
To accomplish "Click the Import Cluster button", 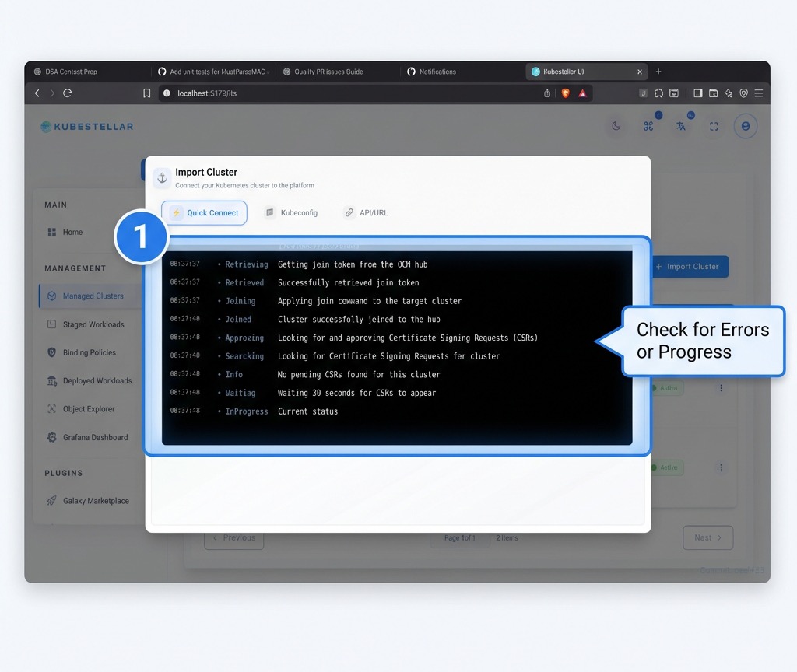I will tap(690, 267).
